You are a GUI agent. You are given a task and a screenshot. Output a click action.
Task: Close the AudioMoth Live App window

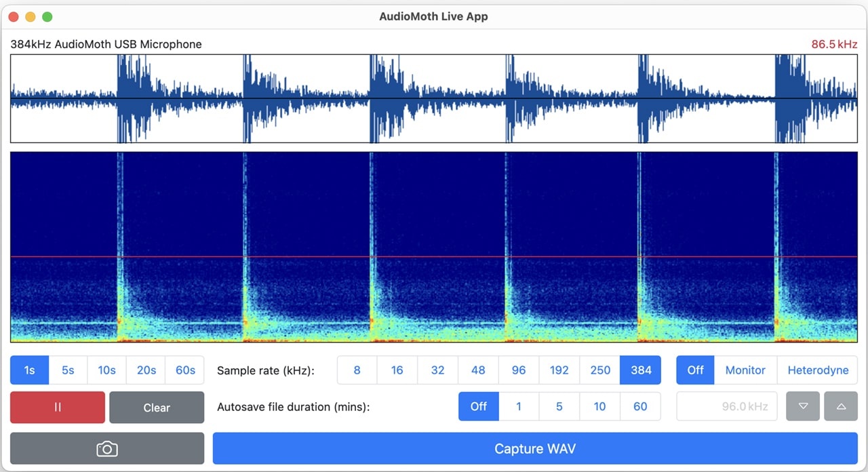[x=14, y=17]
